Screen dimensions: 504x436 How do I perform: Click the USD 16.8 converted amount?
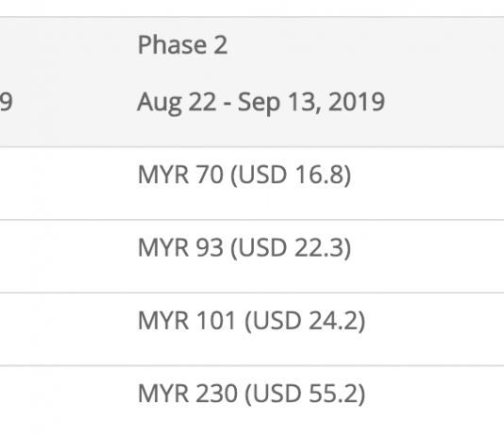click(x=291, y=175)
